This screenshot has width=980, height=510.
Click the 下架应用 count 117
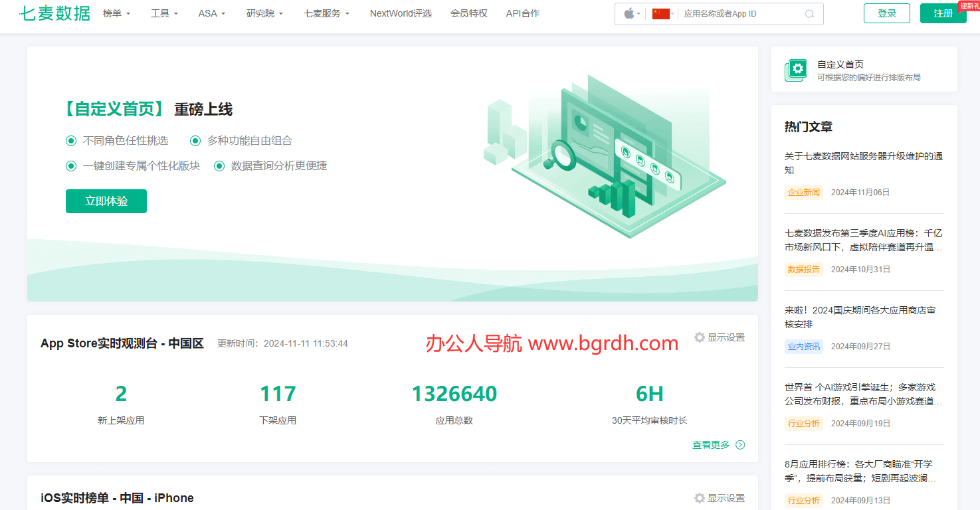278,394
